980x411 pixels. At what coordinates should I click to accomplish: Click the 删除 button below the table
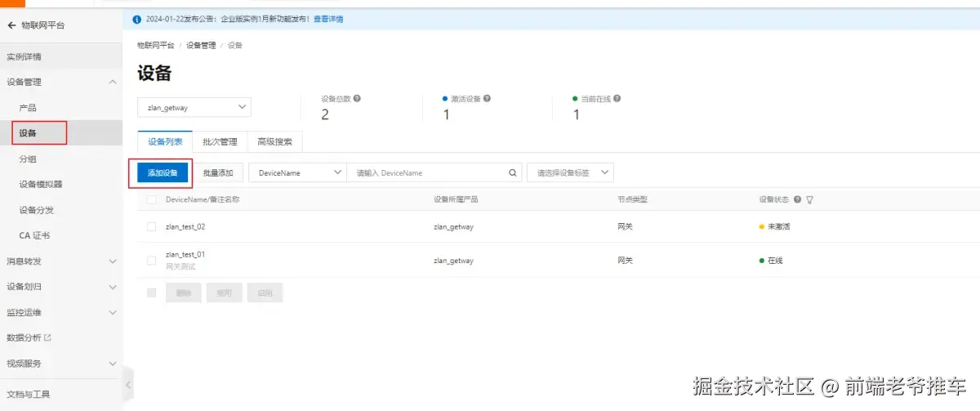[x=183, y=293]
